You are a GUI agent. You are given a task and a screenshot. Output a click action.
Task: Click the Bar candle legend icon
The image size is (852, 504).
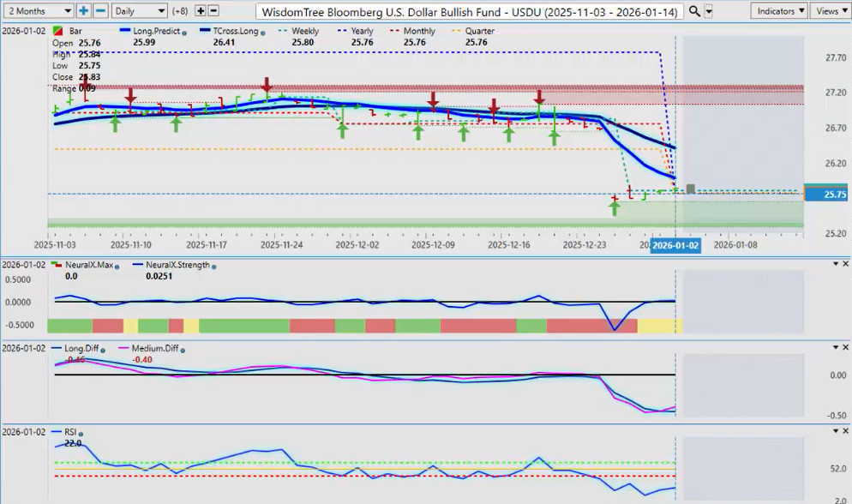pos(57,31)
